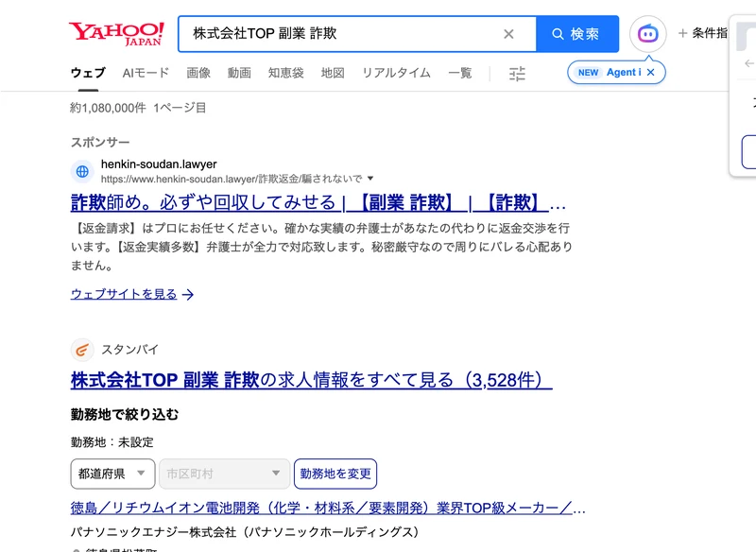Clear the search box with the X icon
The width and height of the screenshot is (756, 552).
point(508,34)
